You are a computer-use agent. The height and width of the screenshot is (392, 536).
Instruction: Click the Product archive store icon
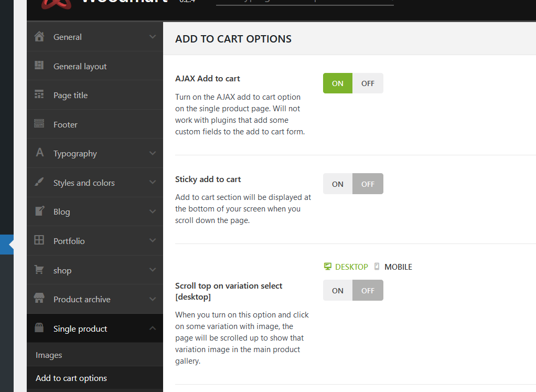pyautogui.click(x=39, y=299)
